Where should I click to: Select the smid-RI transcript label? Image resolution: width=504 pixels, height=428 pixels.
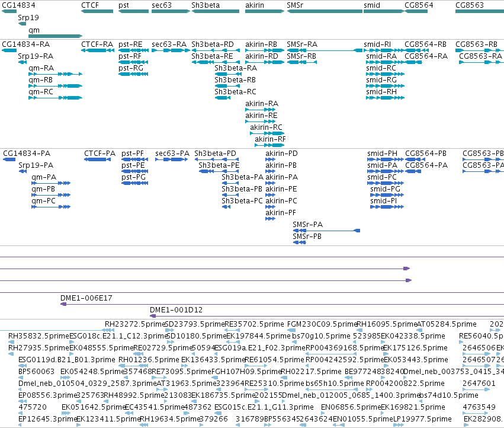(x=377, y=44)
